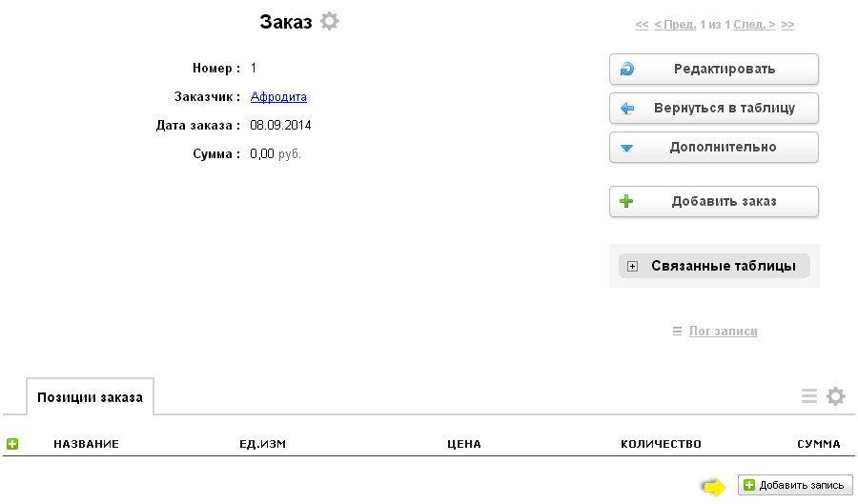Go to the next record (След.)
858x504 pixels.
pyautogui.click(x=754, y=25)
